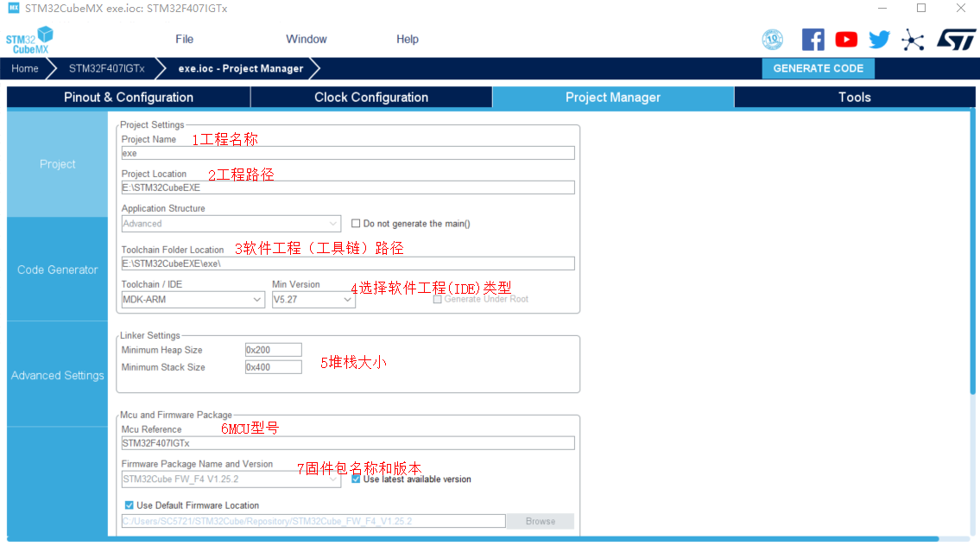This screenshot has width=980, height=546.
Task: Click the title bar application icon
Action: coord(13,8)
